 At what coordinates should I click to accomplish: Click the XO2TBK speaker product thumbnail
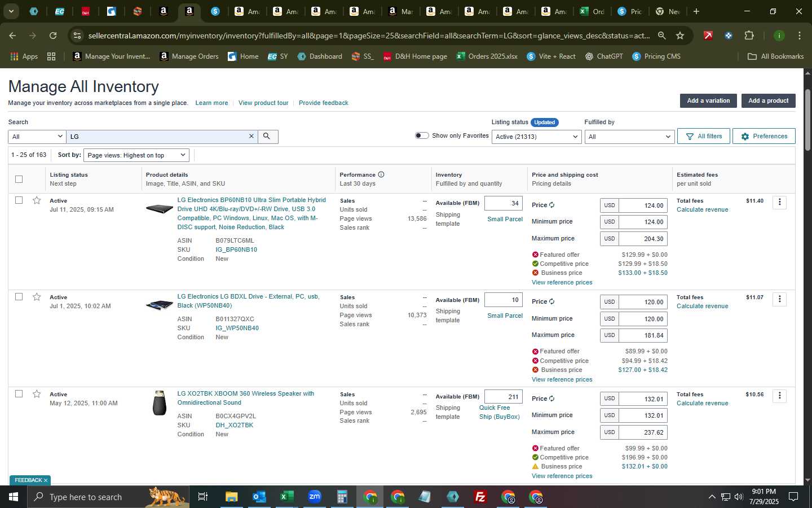click(160, 403)
